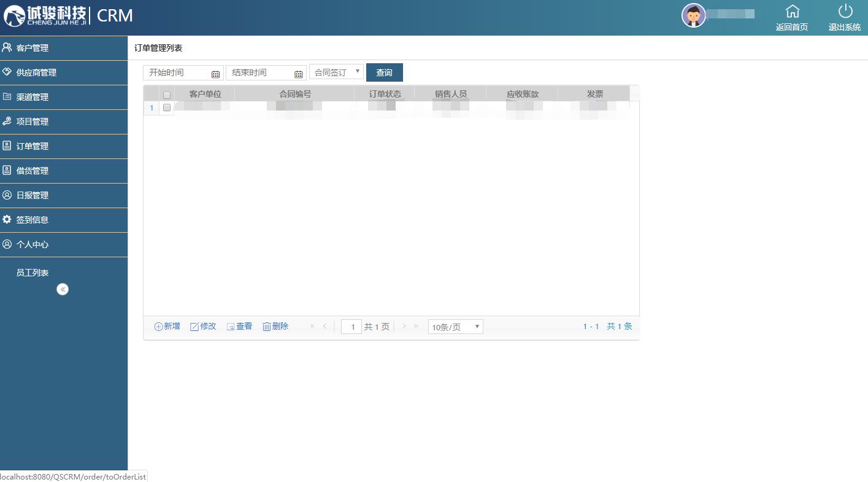Image resolution: width=868 pixels, height=482 pixels.
Task: Sort by 应收账款 column header
Action: coord(523,94)
